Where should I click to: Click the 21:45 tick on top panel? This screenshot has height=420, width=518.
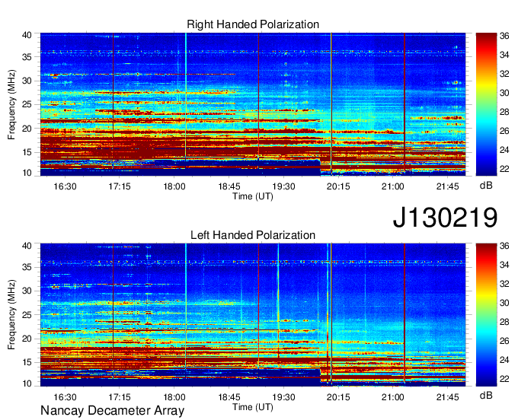[x=448, y=186]
